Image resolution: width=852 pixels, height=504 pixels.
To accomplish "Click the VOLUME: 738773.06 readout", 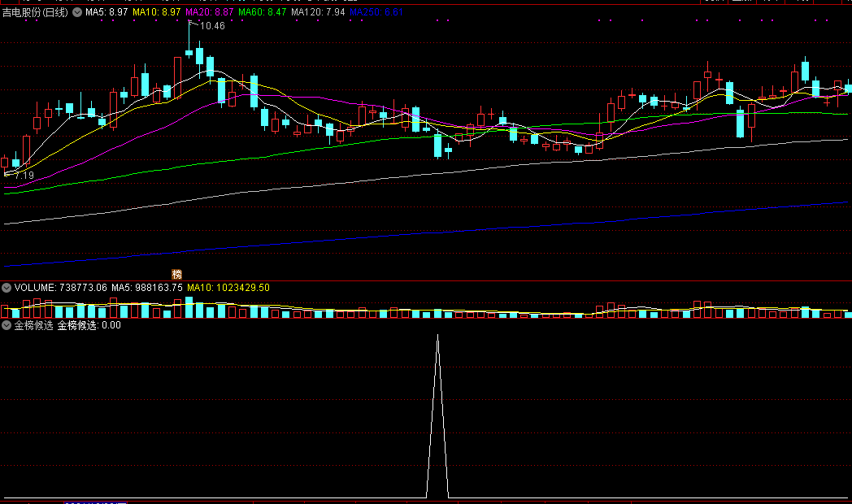I will pos(61,288).
